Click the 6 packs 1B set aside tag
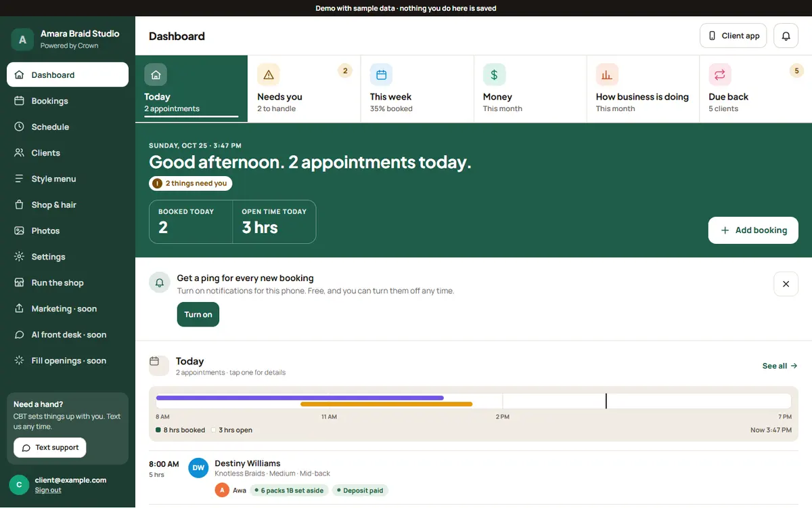 click(x=289, y=490)
